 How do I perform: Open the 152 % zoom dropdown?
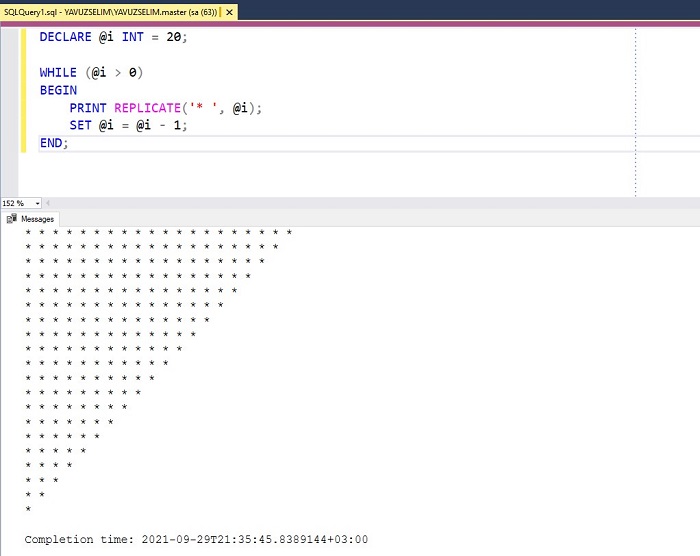[38, 203]
